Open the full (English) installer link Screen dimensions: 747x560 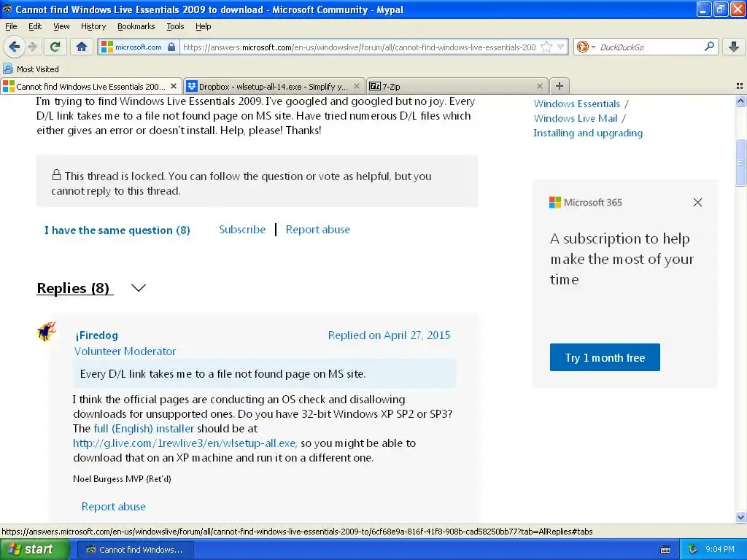[144, 429]
